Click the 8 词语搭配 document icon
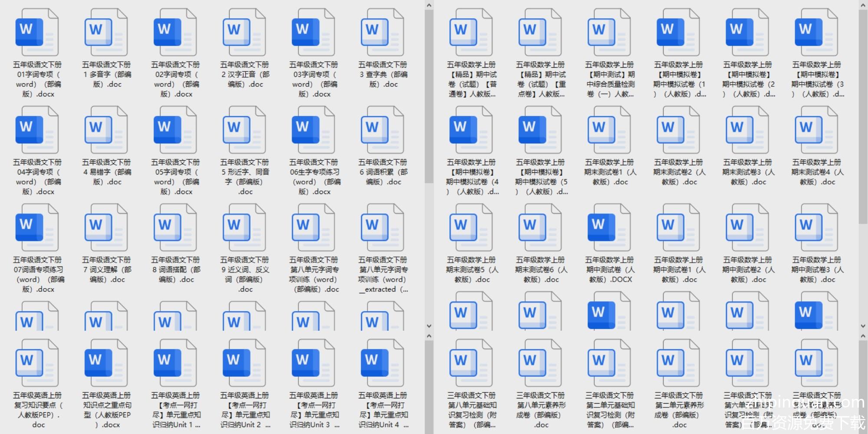 point(175,228)
